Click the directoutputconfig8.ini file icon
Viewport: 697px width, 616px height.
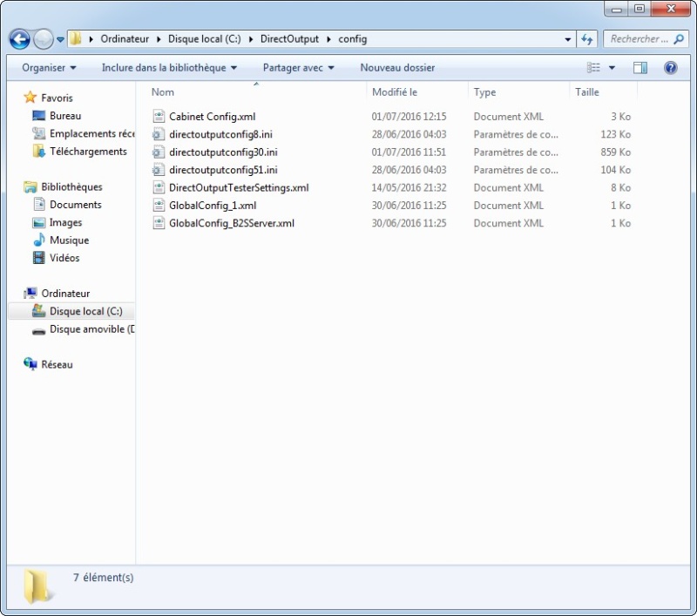159,134
